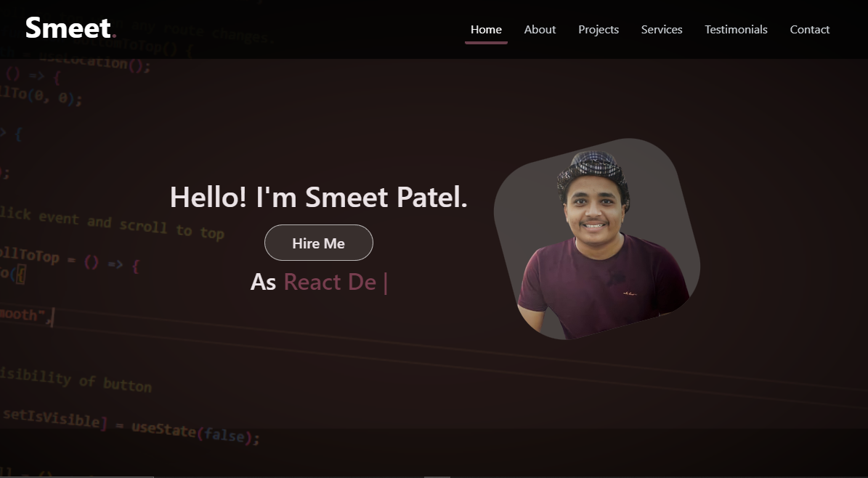Image resolution: width=868 pixels, height=478 pixels.
Task: Jump to the Contact section link
Action: coord(809,29)
